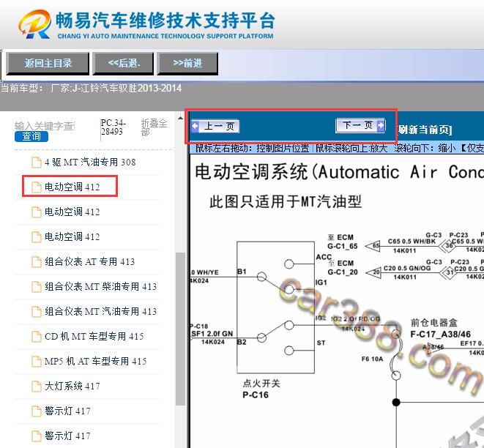
Task: Open 组合仪表 MT 柴油专用 413
Action: tap(100, 286)
